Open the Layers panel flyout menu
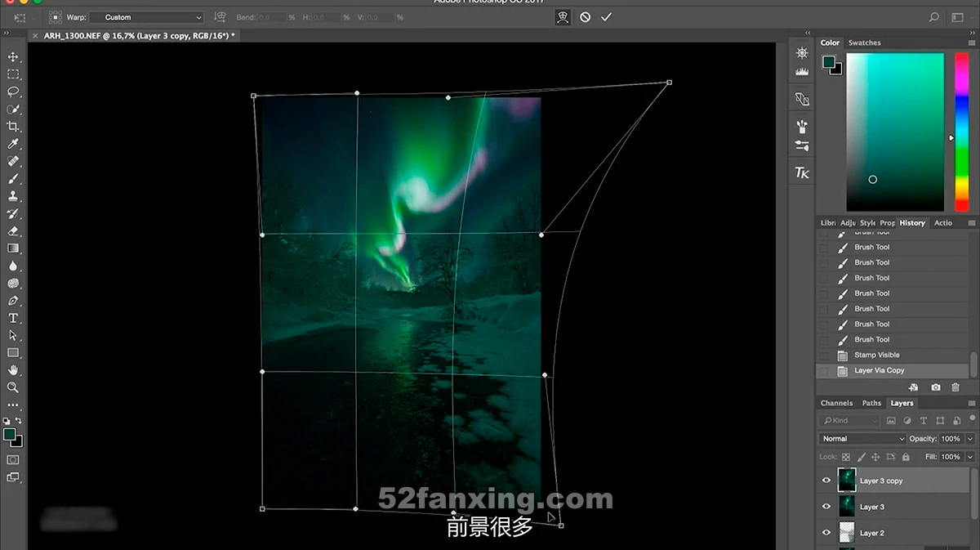The image size is (980, 550). [x=971, y=403]
